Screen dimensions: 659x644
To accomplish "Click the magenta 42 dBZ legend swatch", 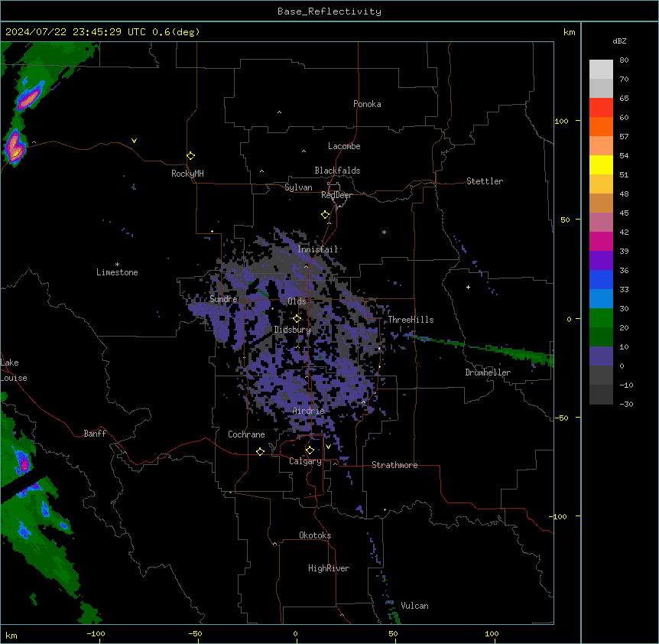I will click(601, 241).
